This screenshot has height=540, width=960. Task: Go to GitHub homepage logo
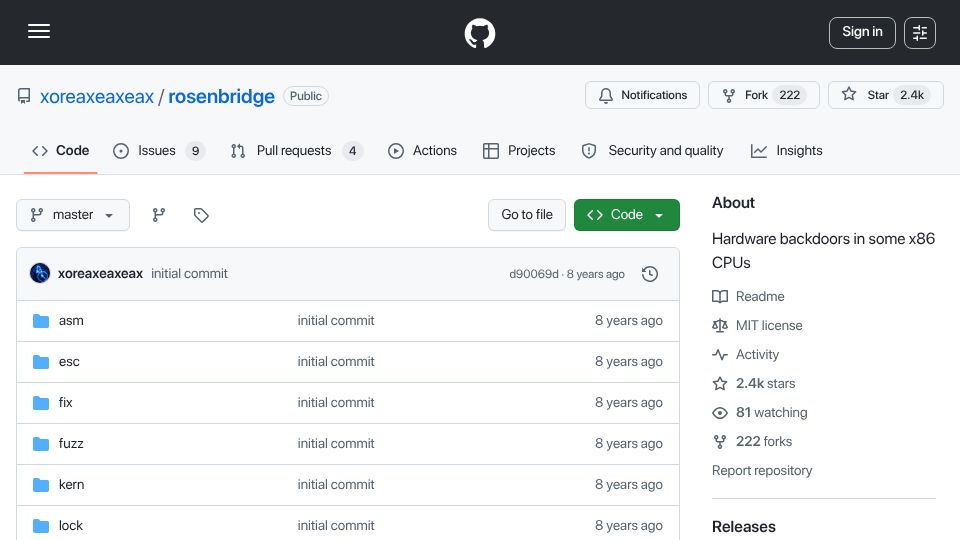(480, 33)
